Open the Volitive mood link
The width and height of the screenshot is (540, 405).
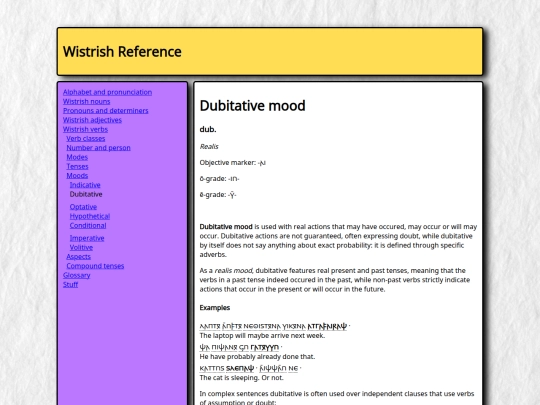[x=81, y=247]
